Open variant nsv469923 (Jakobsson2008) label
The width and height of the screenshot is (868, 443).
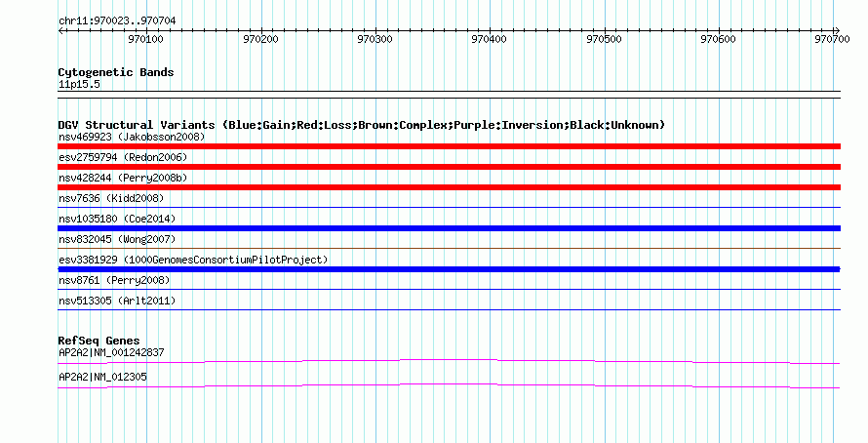pyautogui.click(x=132, y=137)
